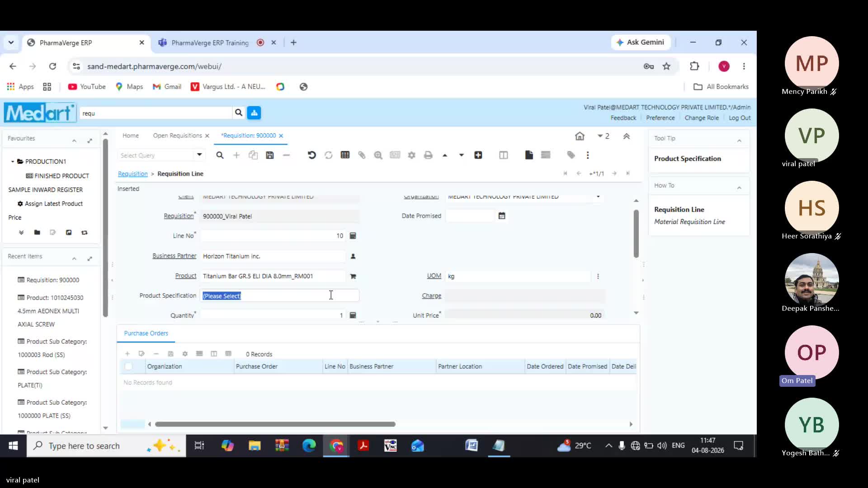Collapse the How To panel chevron
The height and width of the screenshot is (488, 868).
tap(739, 188)
